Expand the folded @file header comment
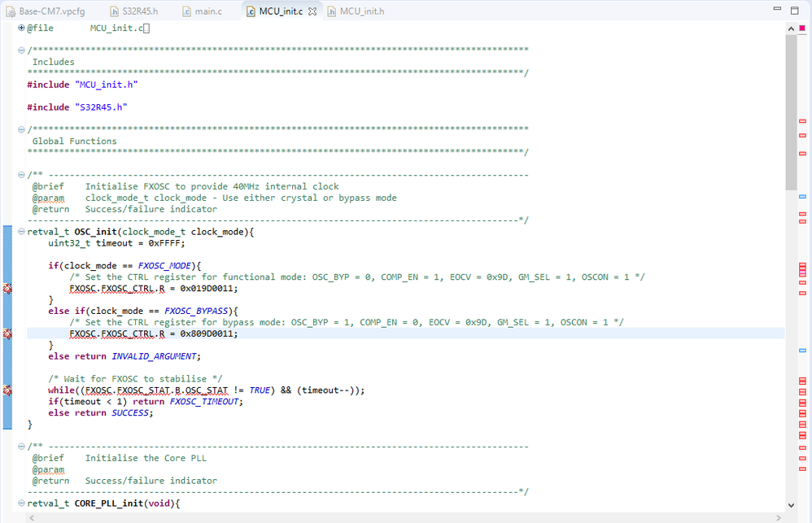Viewport: 812px width, 523px height. point(21,28)
